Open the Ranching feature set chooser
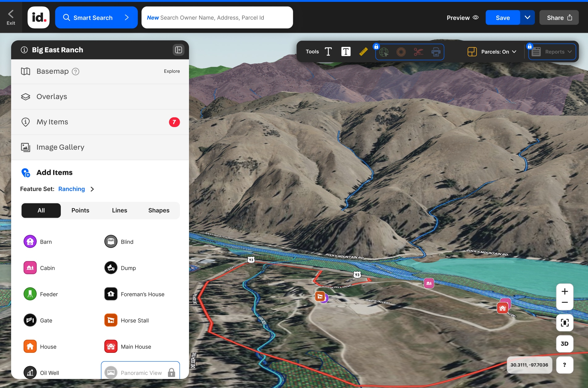This screenshot has height=388, width=588. click(72, 189)
